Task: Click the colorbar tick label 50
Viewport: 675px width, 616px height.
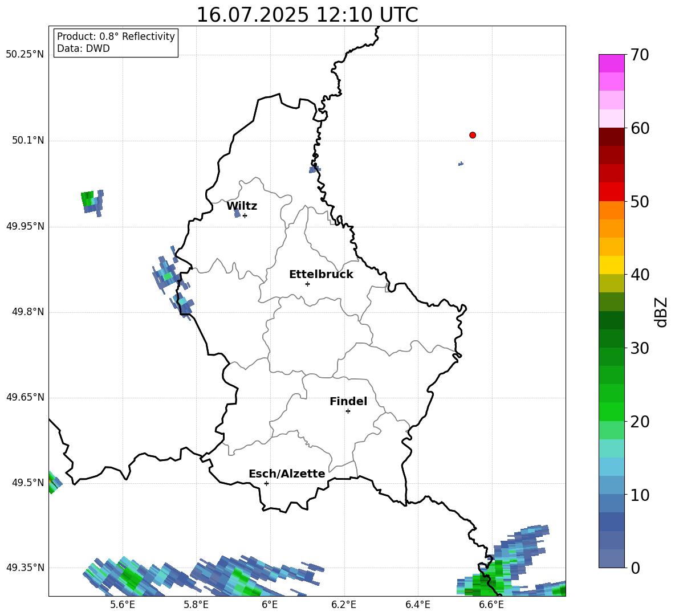Action: [640, 201]
